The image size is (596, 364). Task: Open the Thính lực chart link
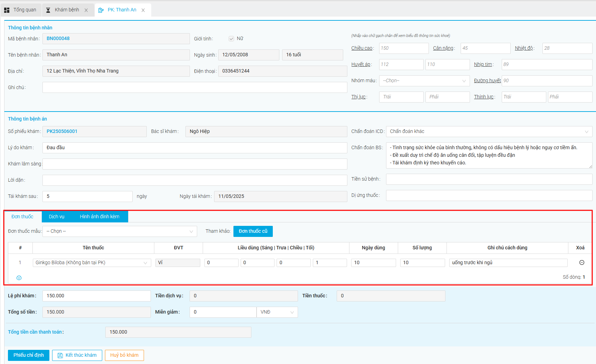click(x=484, y=97)
